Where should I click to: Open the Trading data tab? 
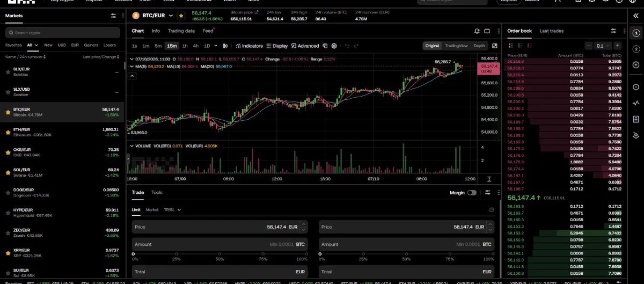pos(181,31)
